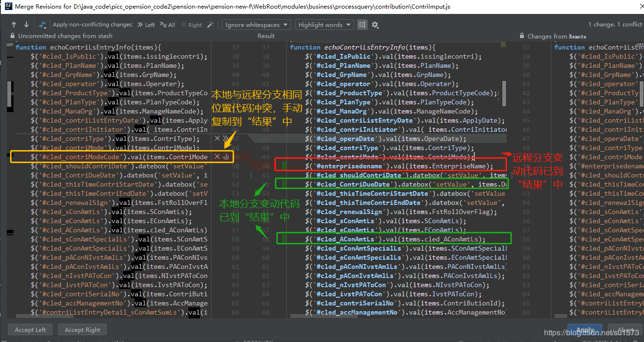Click the Accept Left button
The height and width of the screenshot is (342, 644).
pos(30,330)
